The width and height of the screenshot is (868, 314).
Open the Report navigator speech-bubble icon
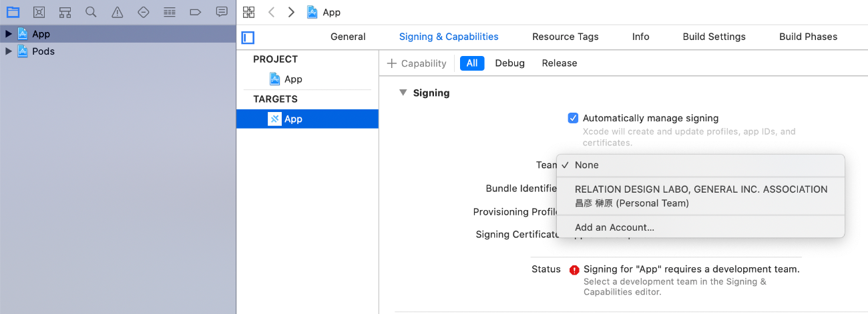coord(222,12)
